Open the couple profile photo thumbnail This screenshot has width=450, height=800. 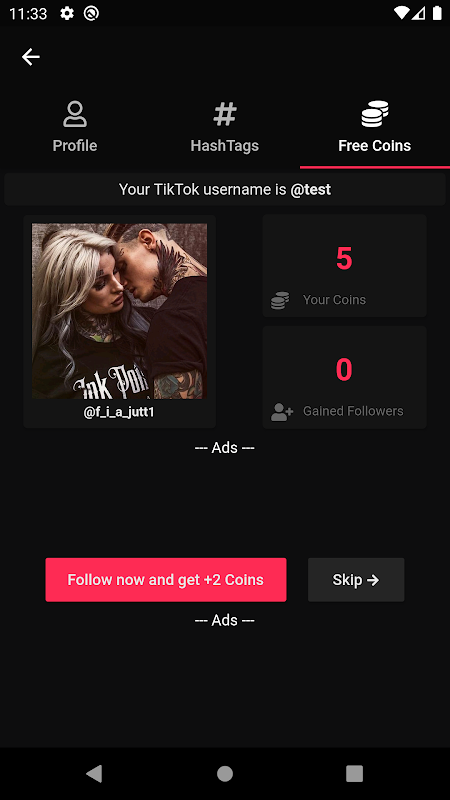[x=119, y=311]
